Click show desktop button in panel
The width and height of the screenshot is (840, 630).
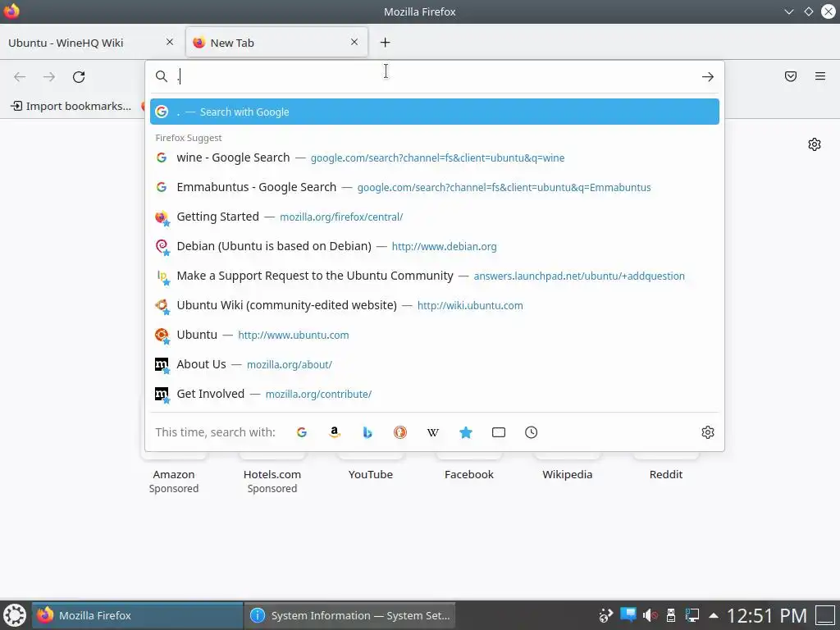pos(825,615)
